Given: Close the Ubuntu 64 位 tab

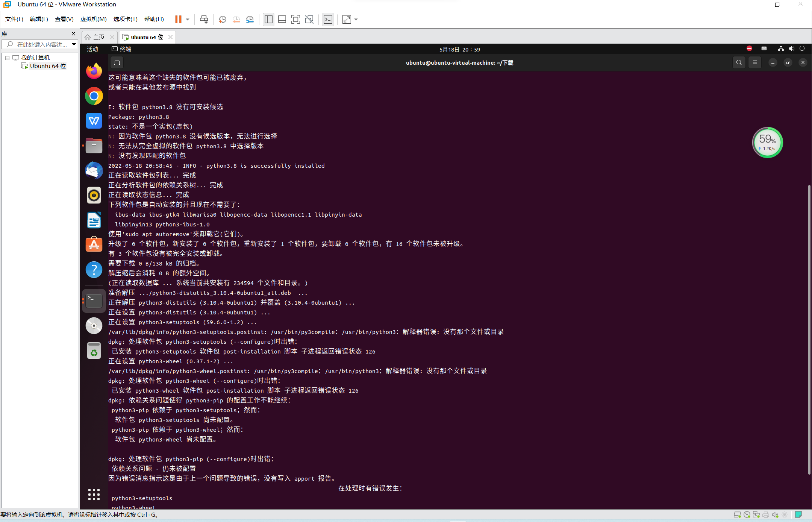Looking at the screenshot, I should point(171,37).
